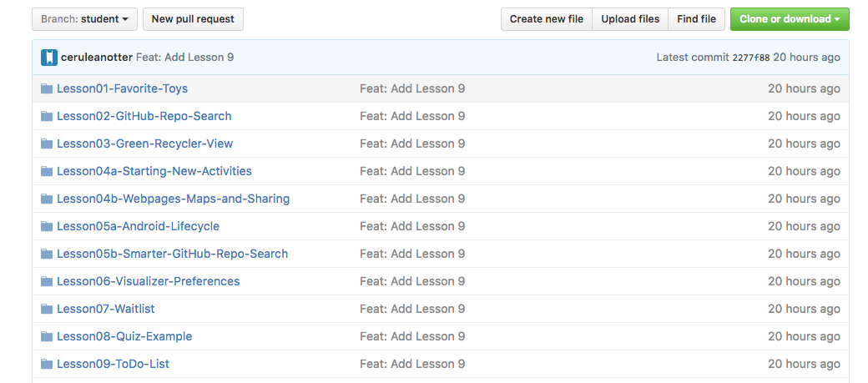Click the Lesson09-ToDo-List folder icon
The image size is (868, 383).
click(47, 364)
